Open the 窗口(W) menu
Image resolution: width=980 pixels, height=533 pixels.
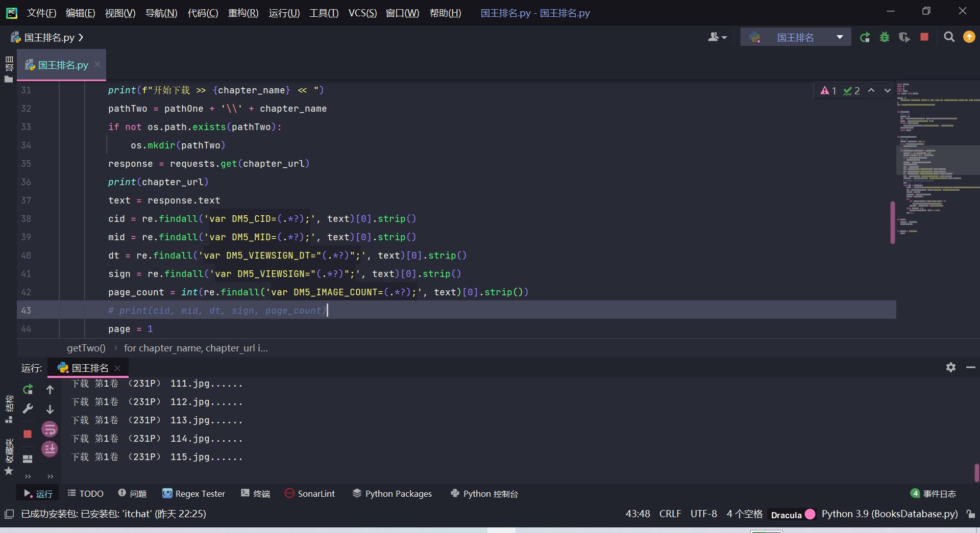(403, 13)
